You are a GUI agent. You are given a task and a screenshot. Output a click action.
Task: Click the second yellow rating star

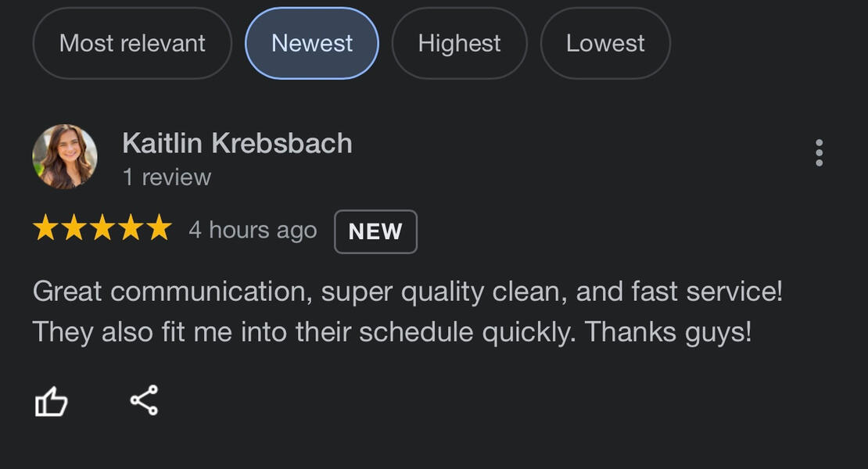click(74, 229)
